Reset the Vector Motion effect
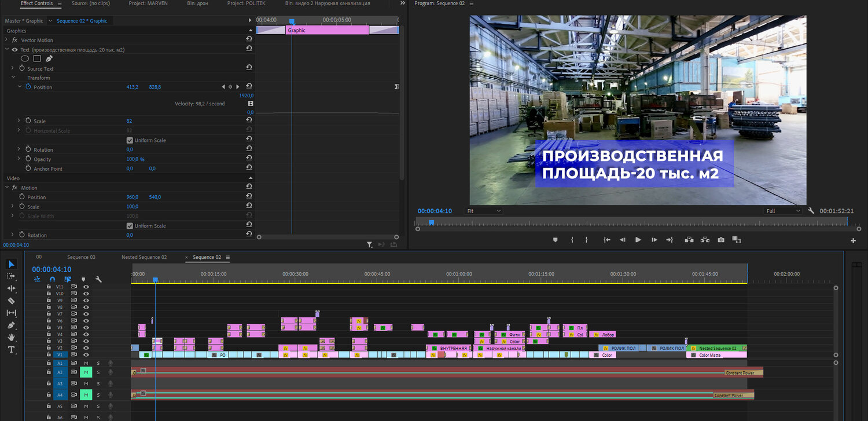 249,40
